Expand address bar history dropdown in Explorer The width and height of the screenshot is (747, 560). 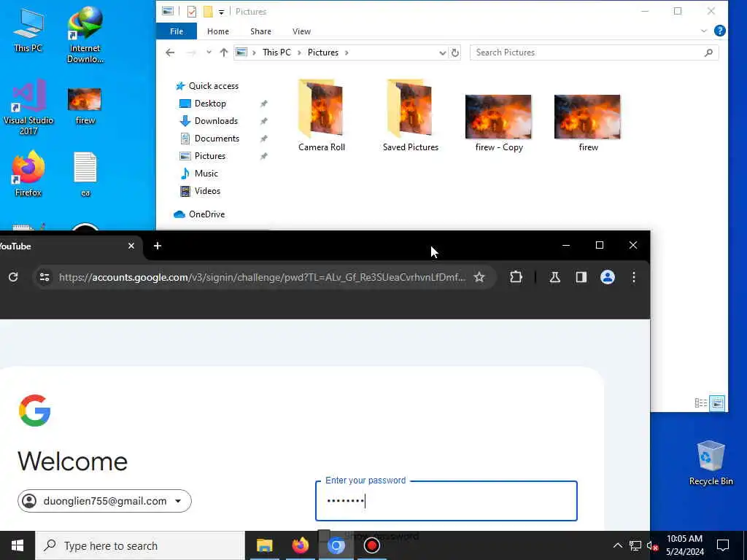pos(442,52)
